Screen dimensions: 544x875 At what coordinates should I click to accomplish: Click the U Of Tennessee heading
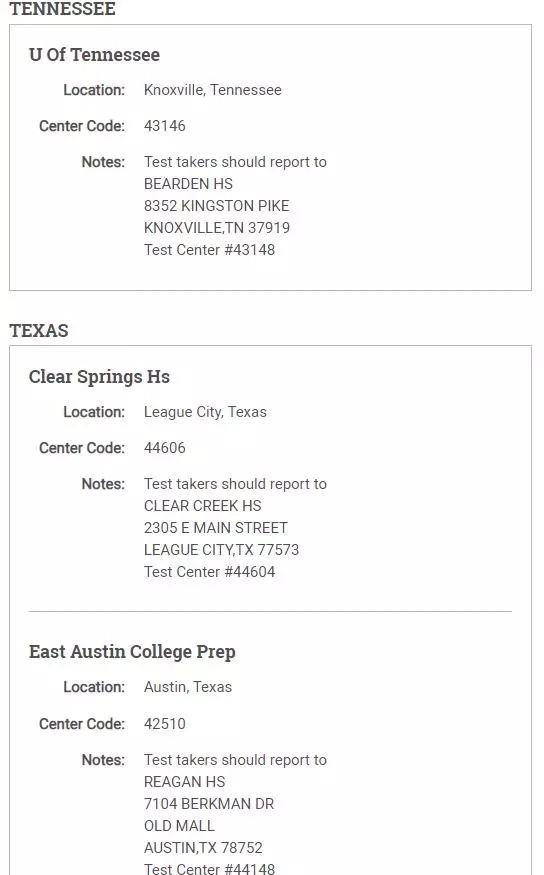coord(94,55)
